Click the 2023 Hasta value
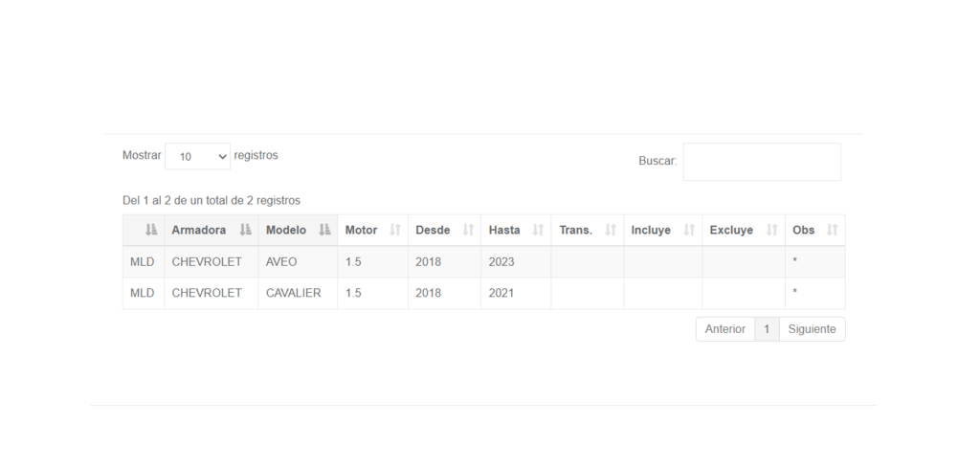 (x=501, y=262)
